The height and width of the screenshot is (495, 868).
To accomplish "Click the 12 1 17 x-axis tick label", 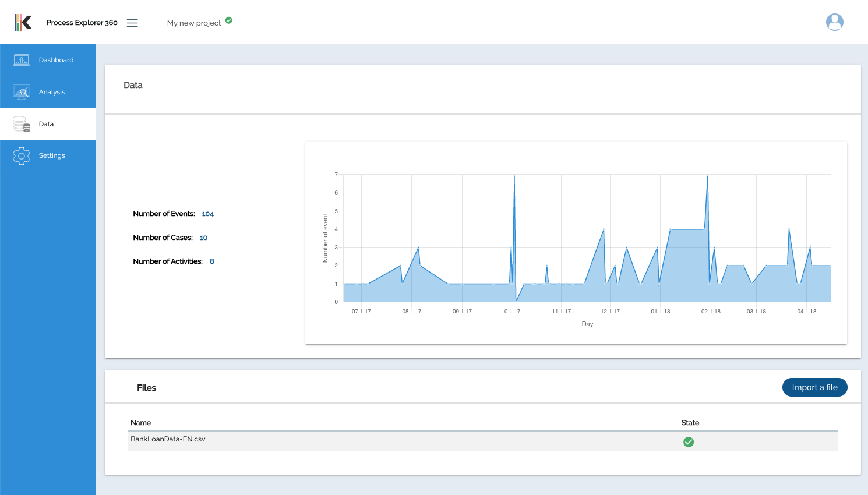I will click(610, 312).
